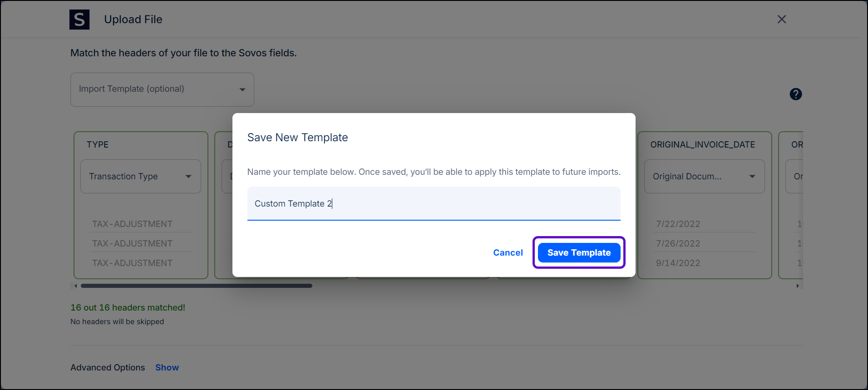Expand the Original Document dropdown

(x=704, y=176)
